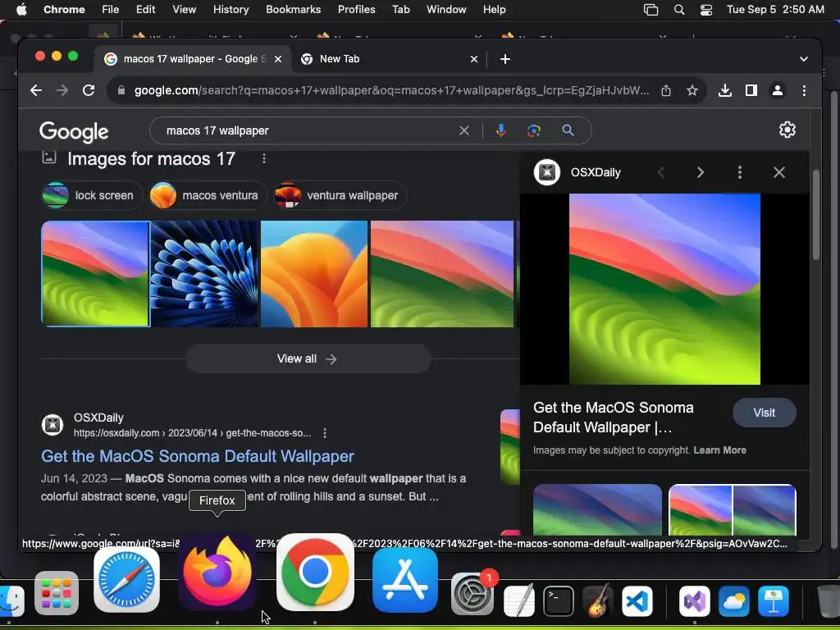
Task: Click the Chrome icon in the dock
Action: click(x=315, y=572)
